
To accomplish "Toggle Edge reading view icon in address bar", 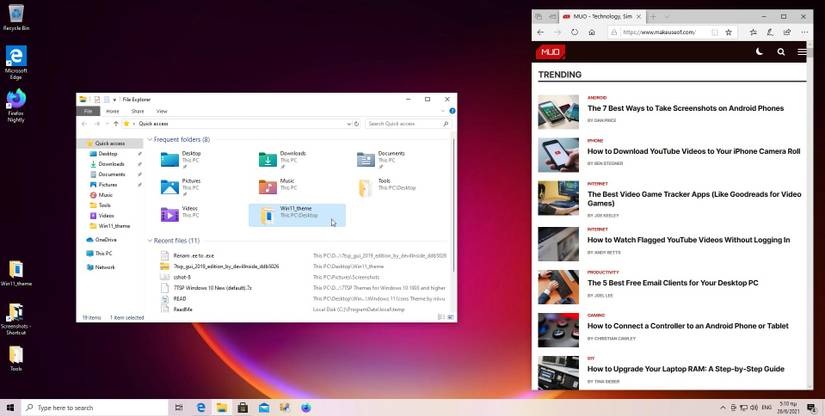I will [715, 32].
